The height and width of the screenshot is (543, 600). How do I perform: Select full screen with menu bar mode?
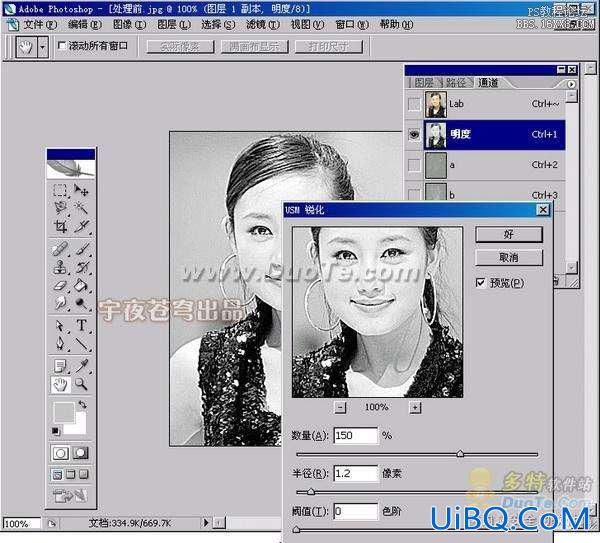coord(70,475)
